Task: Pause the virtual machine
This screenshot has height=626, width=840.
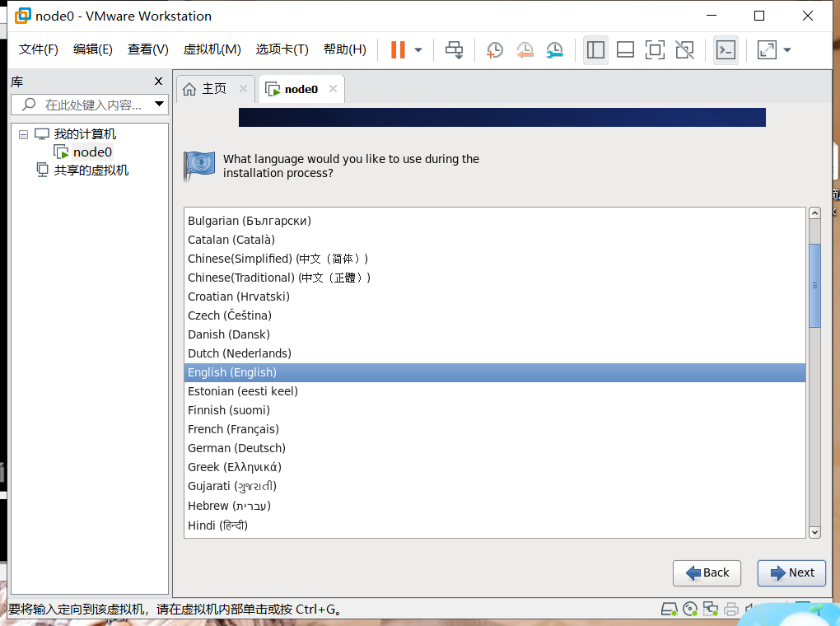Action: point(398,50)
